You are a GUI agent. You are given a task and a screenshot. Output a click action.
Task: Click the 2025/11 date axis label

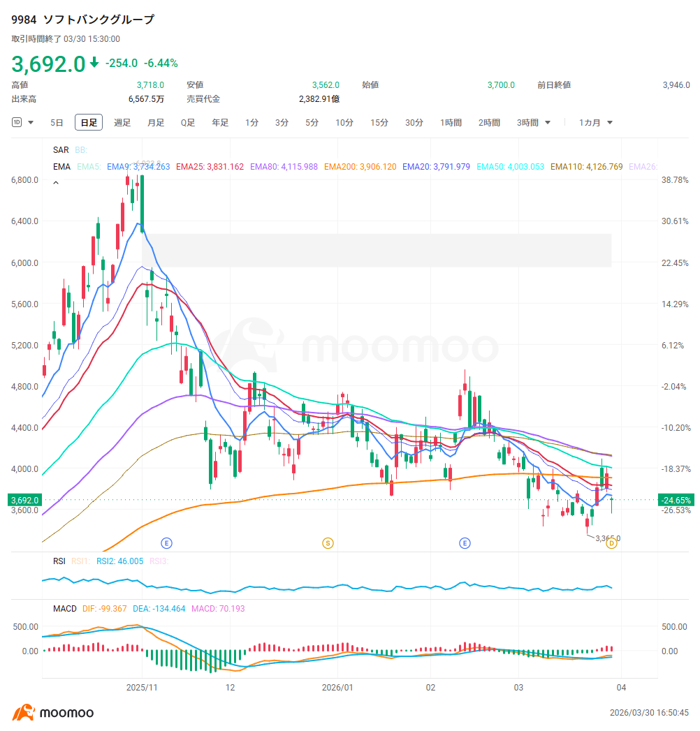(142, 688)
